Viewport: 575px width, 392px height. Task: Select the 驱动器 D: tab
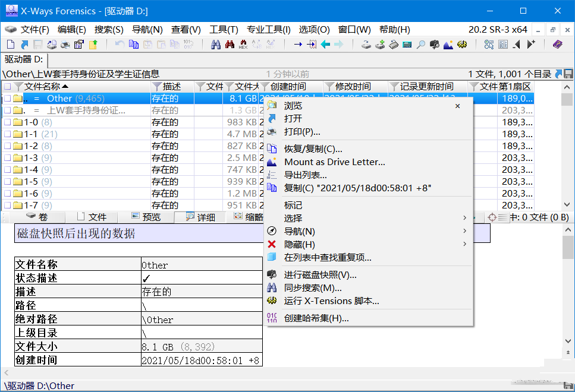coord(24,59)
